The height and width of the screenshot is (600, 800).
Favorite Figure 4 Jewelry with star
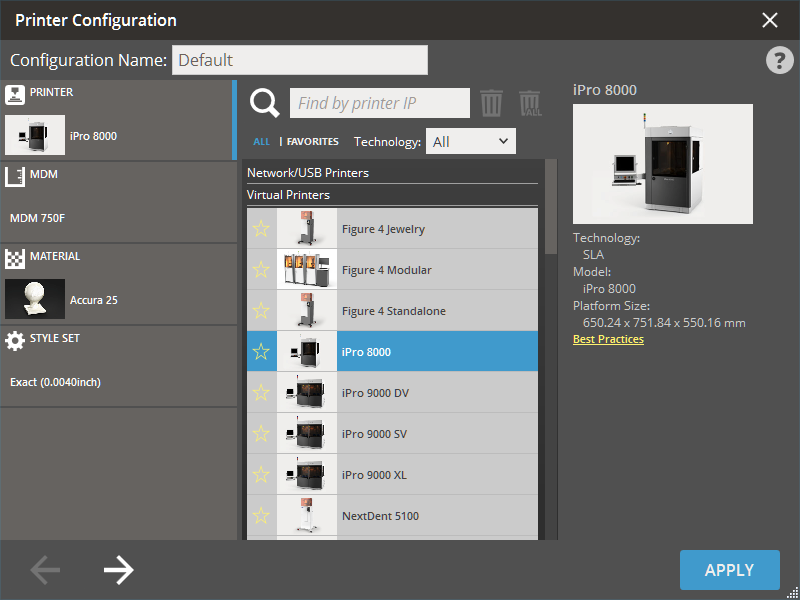pos(261,229)
